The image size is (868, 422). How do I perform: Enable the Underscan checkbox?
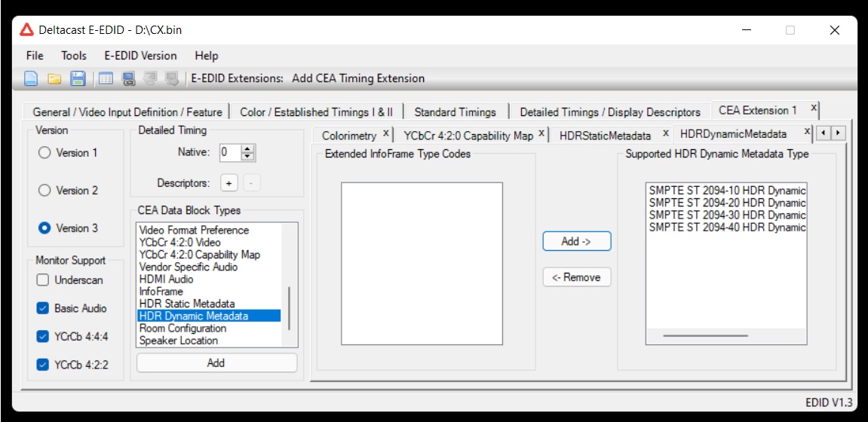(43, 280)
